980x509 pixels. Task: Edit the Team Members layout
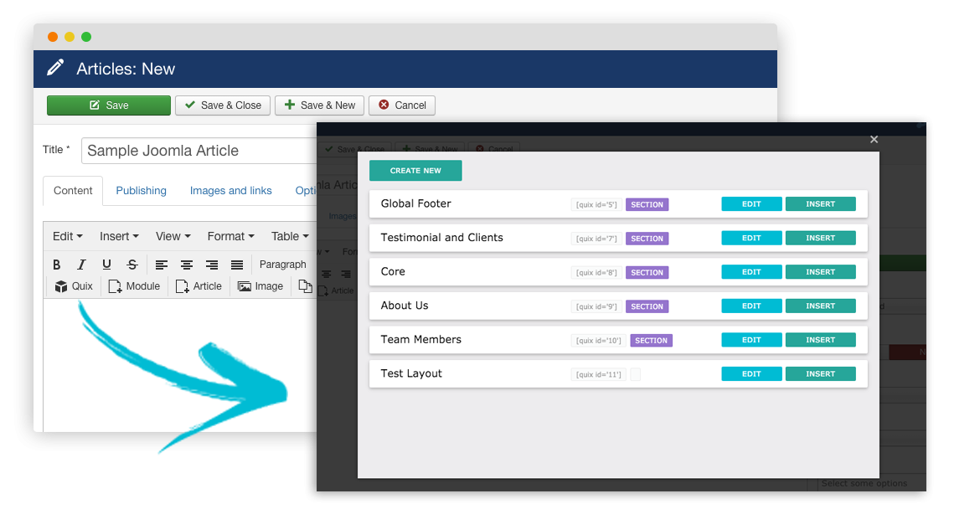(751, 339)
